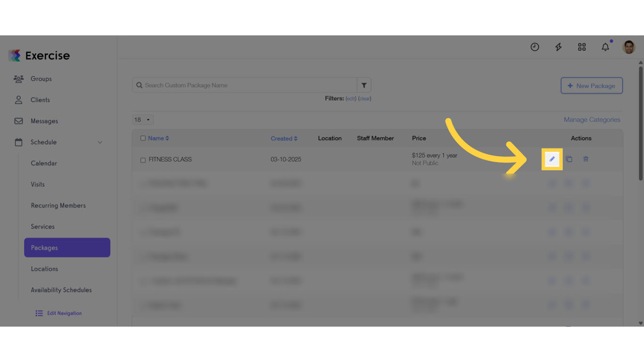Click the filters clear link
Image resolution: width=644 pixels, height=362 pixels.
tap(365, 99)
